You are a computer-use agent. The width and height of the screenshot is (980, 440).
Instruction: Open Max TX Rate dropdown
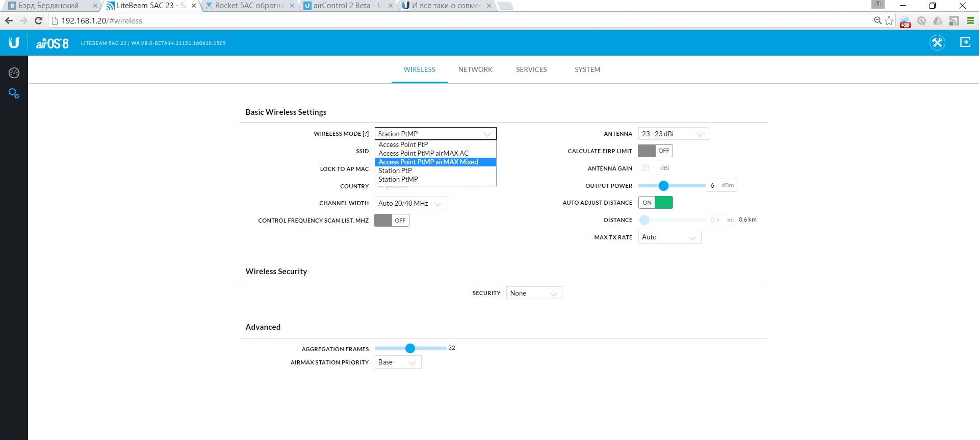click(x=669, y=237)
